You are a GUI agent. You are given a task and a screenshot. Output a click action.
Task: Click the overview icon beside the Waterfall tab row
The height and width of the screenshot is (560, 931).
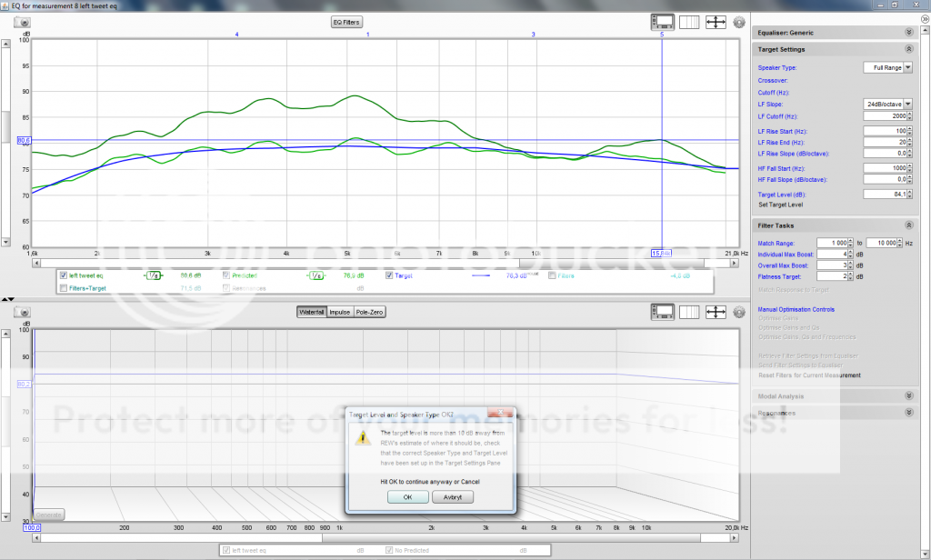click(x=662, y=310)
